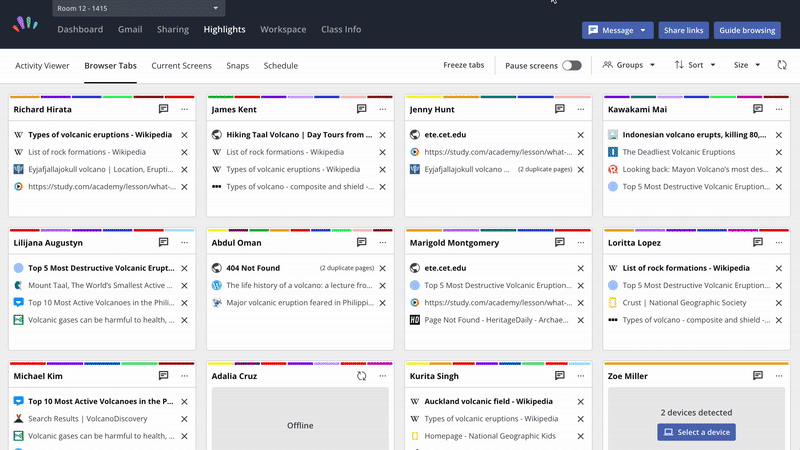Image resolution: width=800 pixels, height=450 pixels.
Task: Click the chat icon on Kawakami Mai's card
Action: tap(759, 108)
